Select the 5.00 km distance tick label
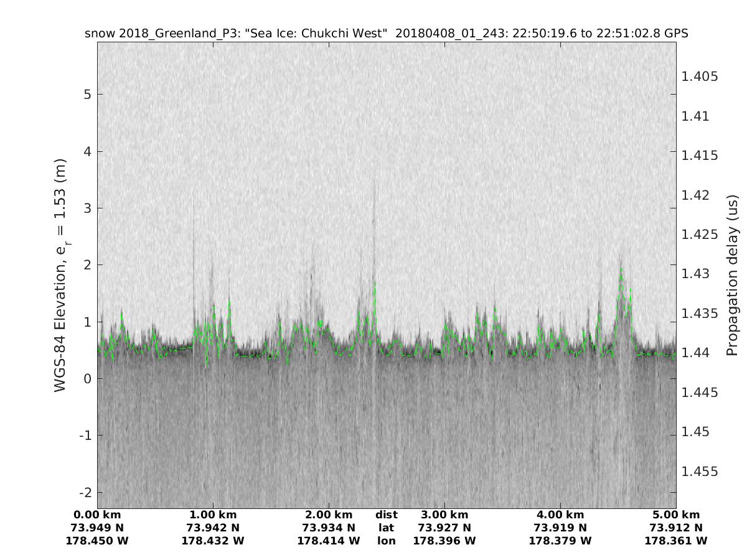The width and height of the screenshot is (747, 560). [676, 515]
